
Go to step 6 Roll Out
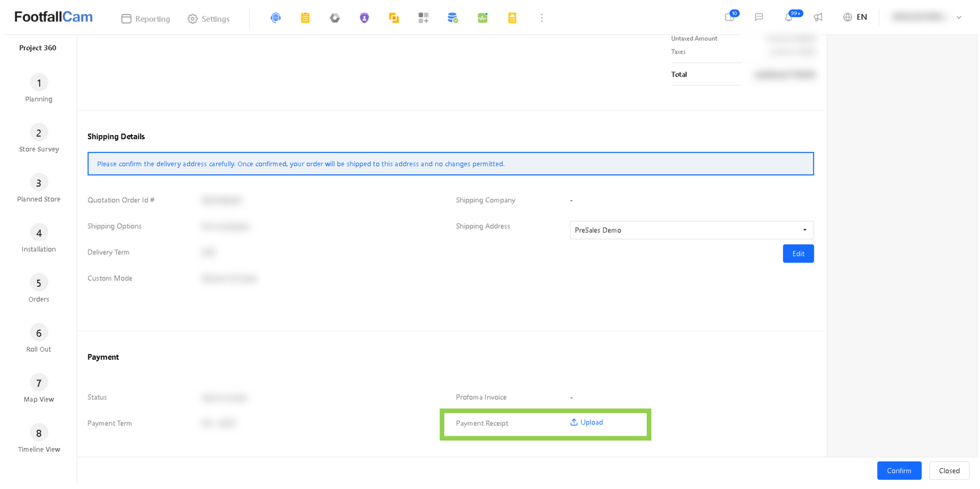[39, 338]
